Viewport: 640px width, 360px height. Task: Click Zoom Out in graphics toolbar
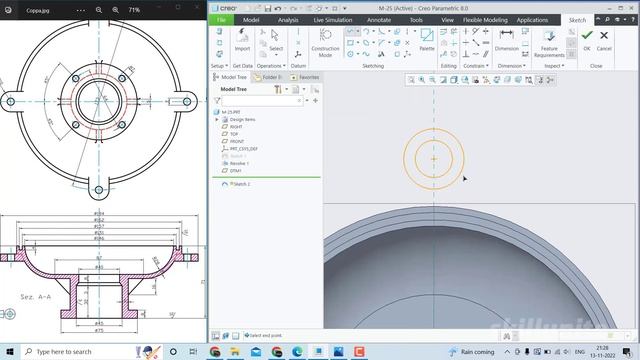(x=432, y=80)
